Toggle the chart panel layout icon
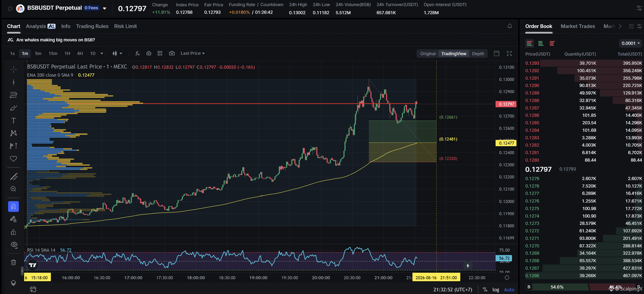Screen dimensions: 644x294 (497, 54)
